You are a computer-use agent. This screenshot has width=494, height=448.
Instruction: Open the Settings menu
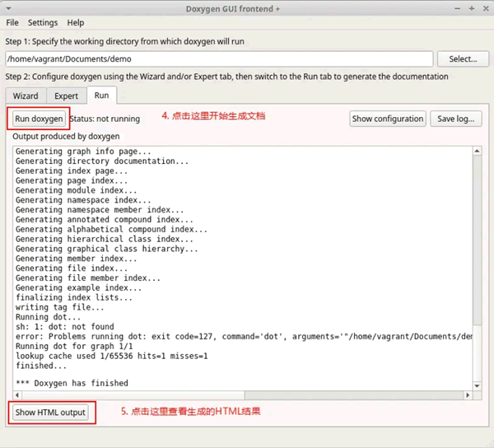tap(43, 23)
